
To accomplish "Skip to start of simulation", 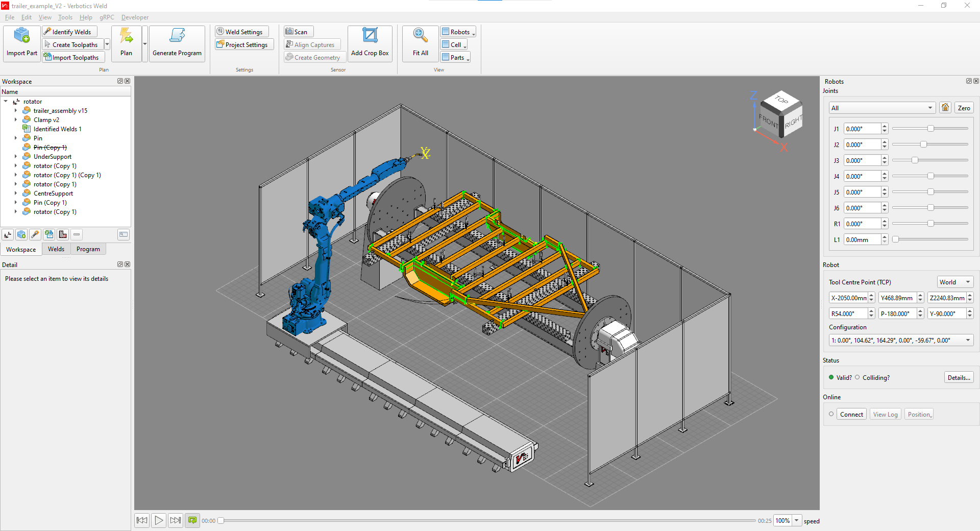I will (x=142, y=520).
